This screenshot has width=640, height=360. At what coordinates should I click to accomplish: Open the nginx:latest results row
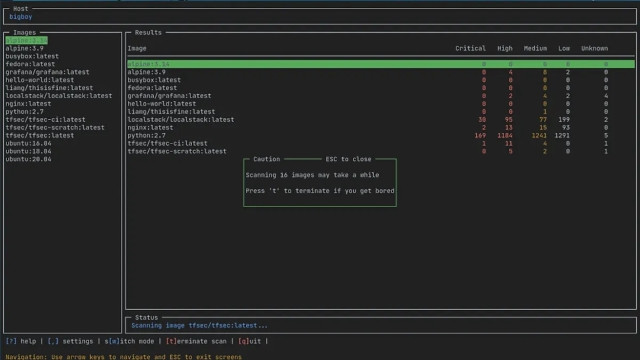[381, 127]
